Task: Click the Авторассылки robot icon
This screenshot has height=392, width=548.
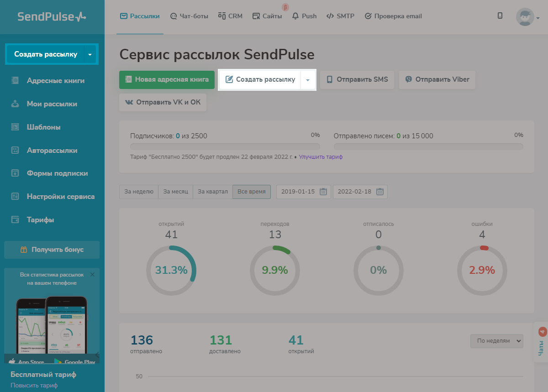Action: [x=15, y=150]
